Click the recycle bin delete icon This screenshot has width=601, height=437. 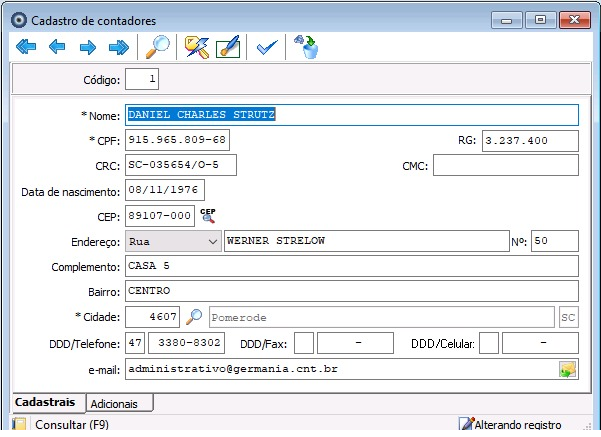pos(305,47)
